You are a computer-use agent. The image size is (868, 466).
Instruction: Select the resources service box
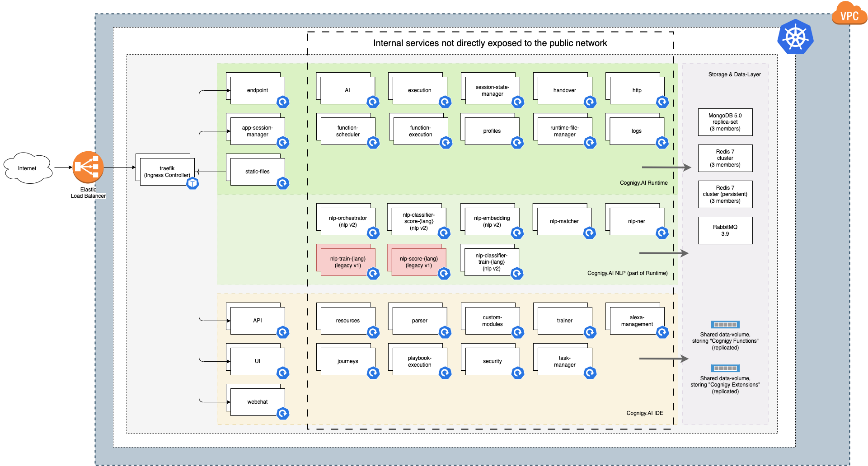pyautogui.click(x=348, y=321)
